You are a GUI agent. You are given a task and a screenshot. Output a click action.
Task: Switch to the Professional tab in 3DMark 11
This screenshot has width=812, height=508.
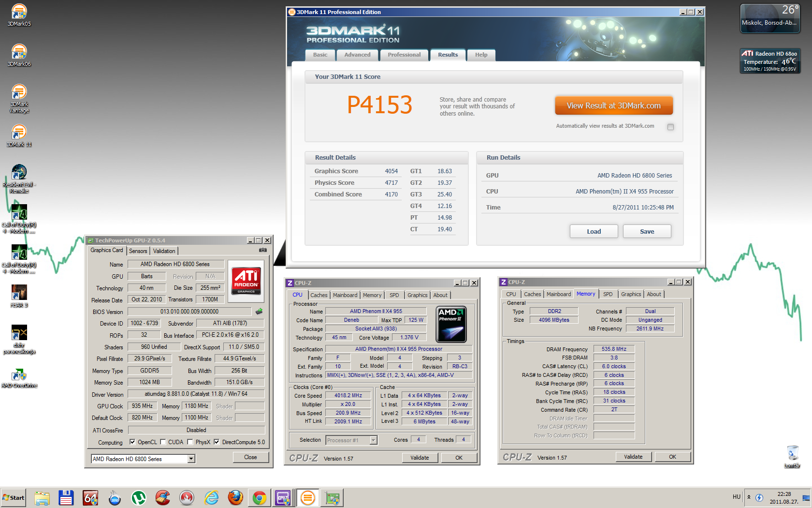pyautogui.click(x=404, y=55)
